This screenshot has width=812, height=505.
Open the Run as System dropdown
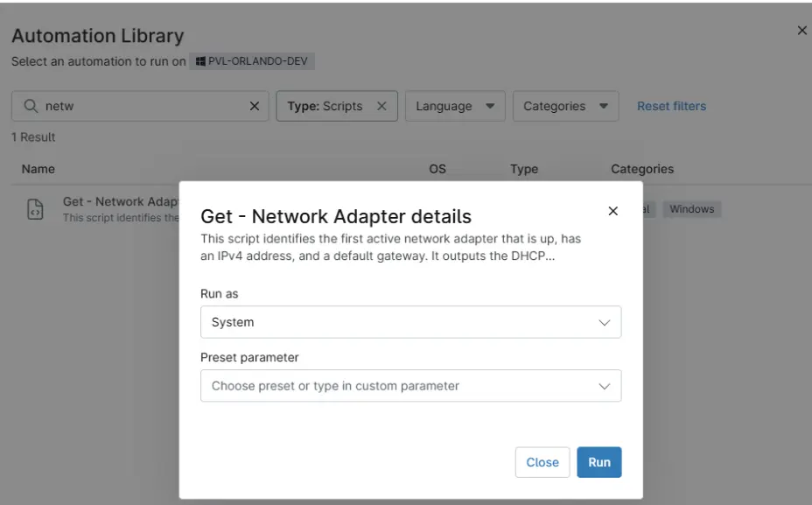coord(410,322)
